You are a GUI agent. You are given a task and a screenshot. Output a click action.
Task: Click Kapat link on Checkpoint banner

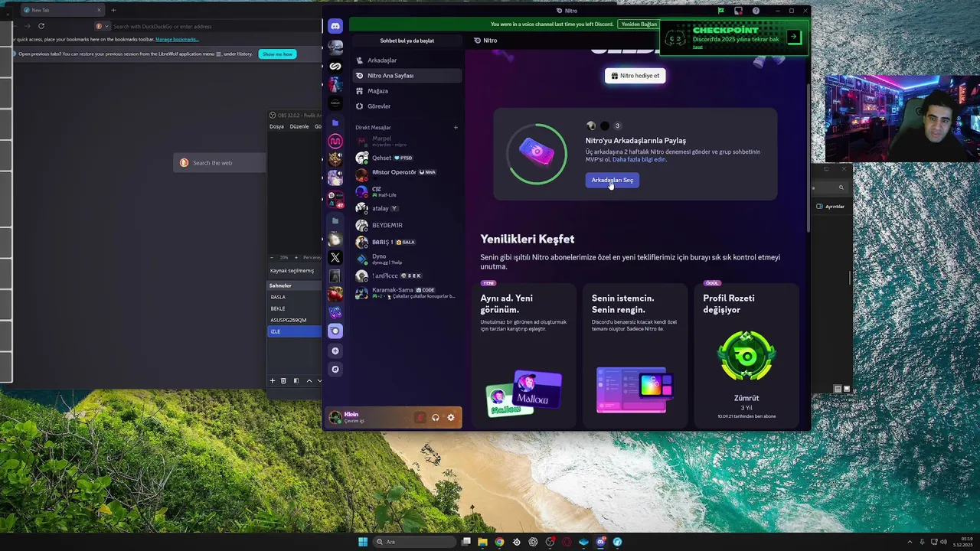[x=697, y=47]
